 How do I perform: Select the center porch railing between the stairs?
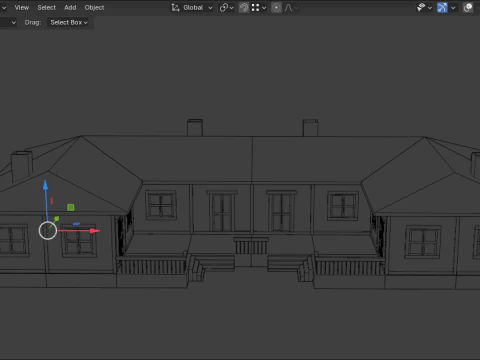[x=251, y=246]
